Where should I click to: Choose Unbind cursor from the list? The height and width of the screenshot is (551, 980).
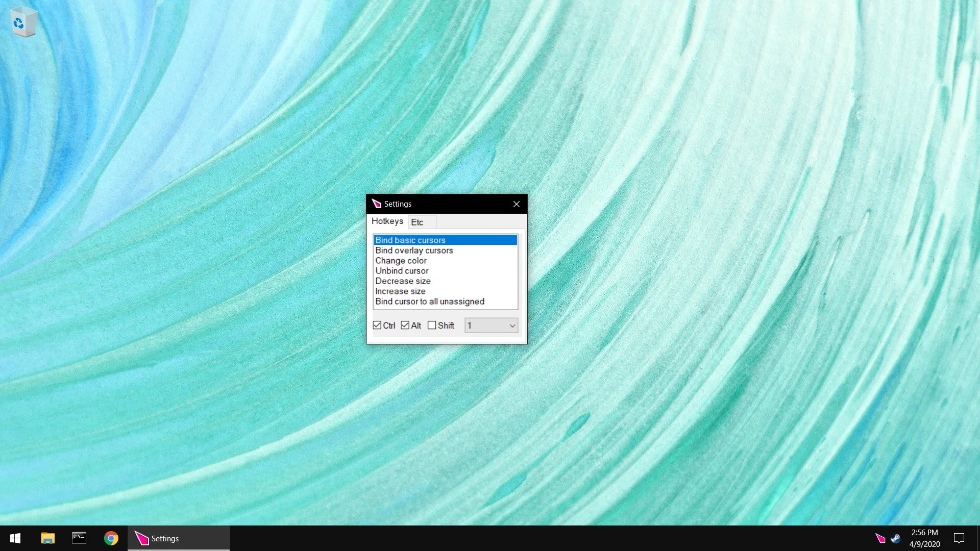pyautogui.click(x=402, y=271)
